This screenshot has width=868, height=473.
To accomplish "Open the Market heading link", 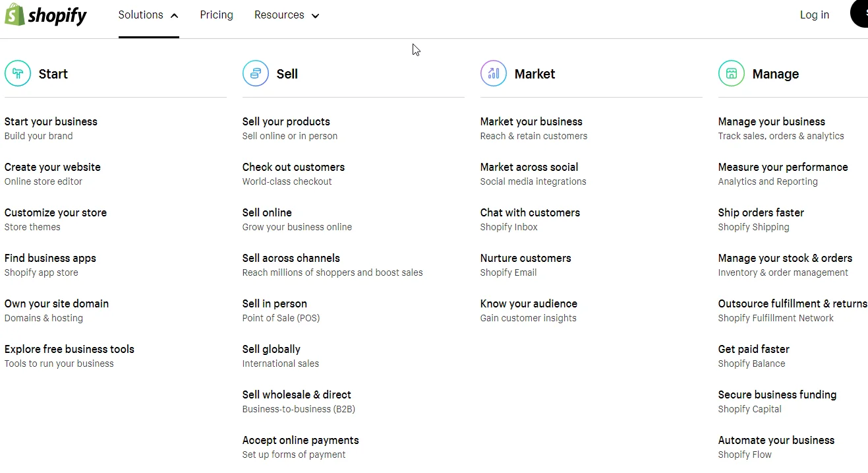I will pos(535,74).
